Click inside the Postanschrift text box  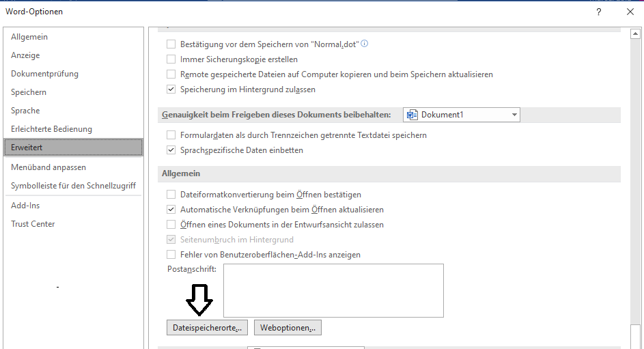point(333,290)
